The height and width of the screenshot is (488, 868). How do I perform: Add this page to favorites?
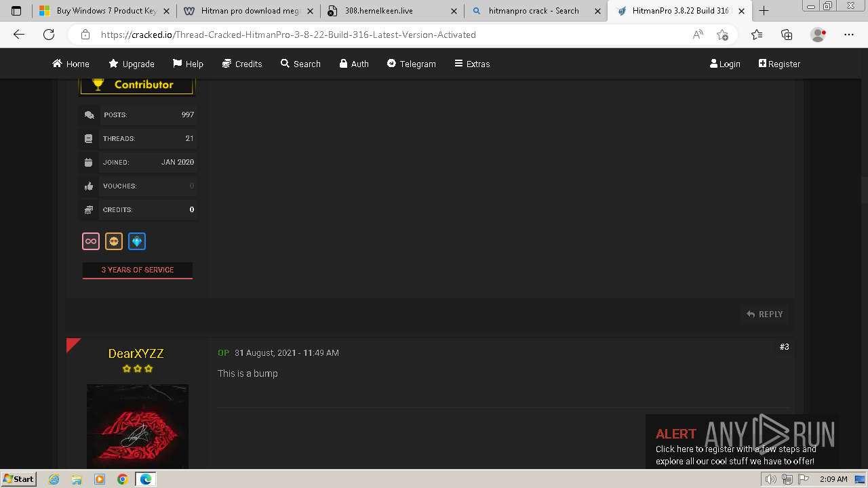722,35
